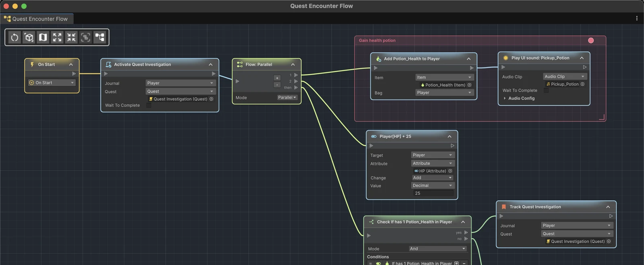Collapse the Track Quest Investigation node
644x265 pixels.
[608, 207]
